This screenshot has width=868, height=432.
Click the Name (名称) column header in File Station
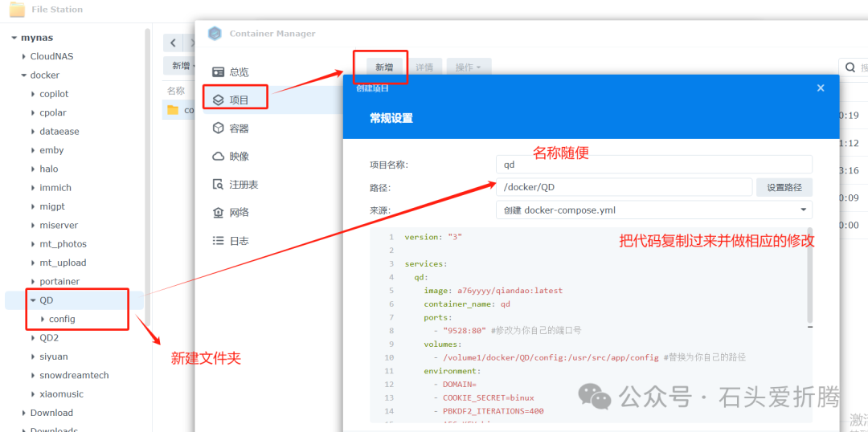point(176,91)
